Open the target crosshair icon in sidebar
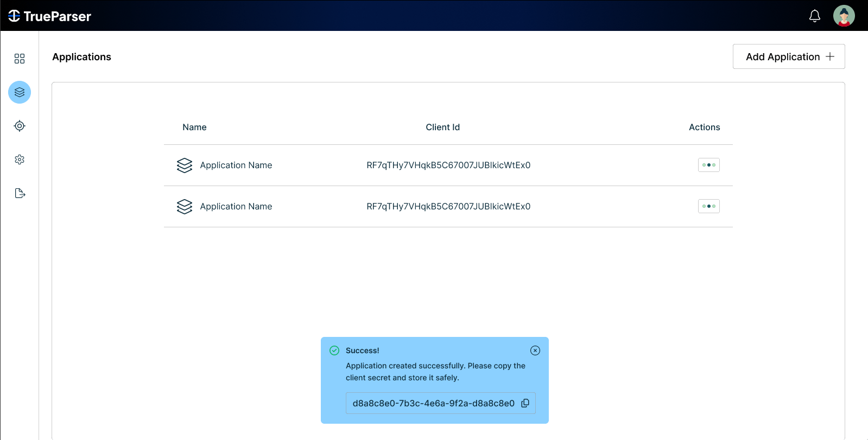The height and width of the screenshot is (440, 868). pos(20,126)
